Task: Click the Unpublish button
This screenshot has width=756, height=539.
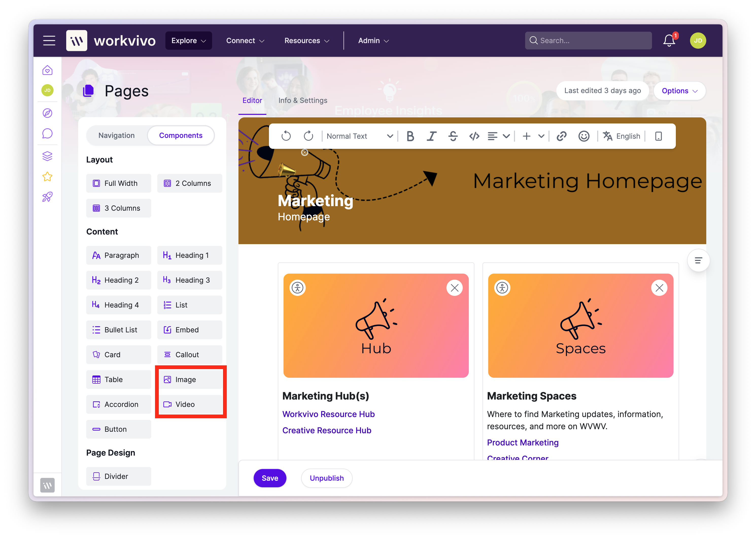Action: pos(327,478)
